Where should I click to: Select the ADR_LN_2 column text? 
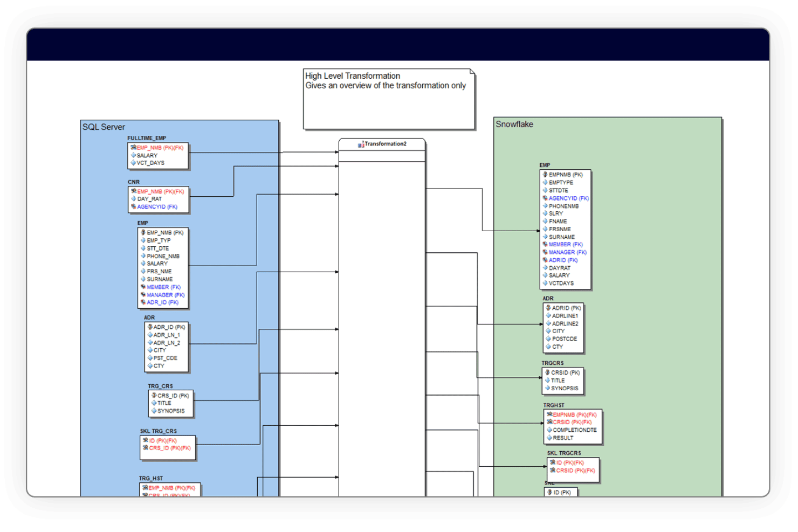tap(167, 343)
